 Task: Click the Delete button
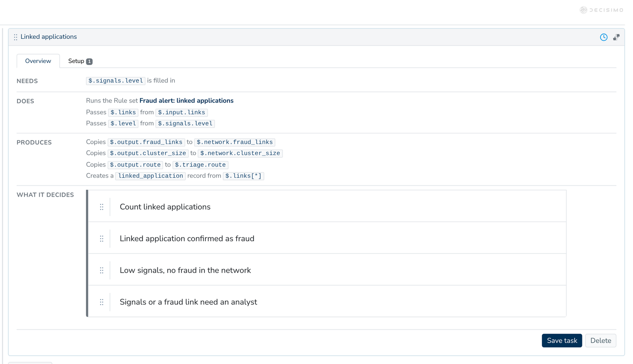tap(601, 341)
